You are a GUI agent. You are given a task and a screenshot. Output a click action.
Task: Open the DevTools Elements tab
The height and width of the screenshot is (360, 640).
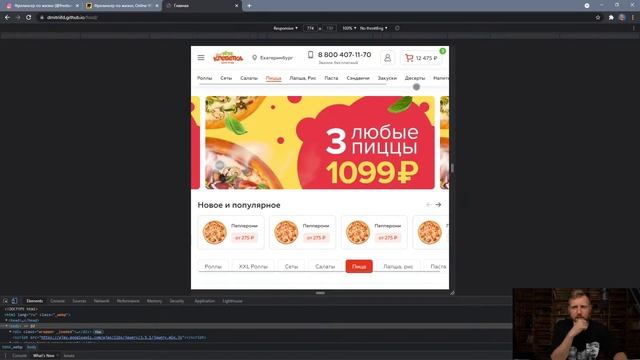pyautogui.click(x=35, y=301)
